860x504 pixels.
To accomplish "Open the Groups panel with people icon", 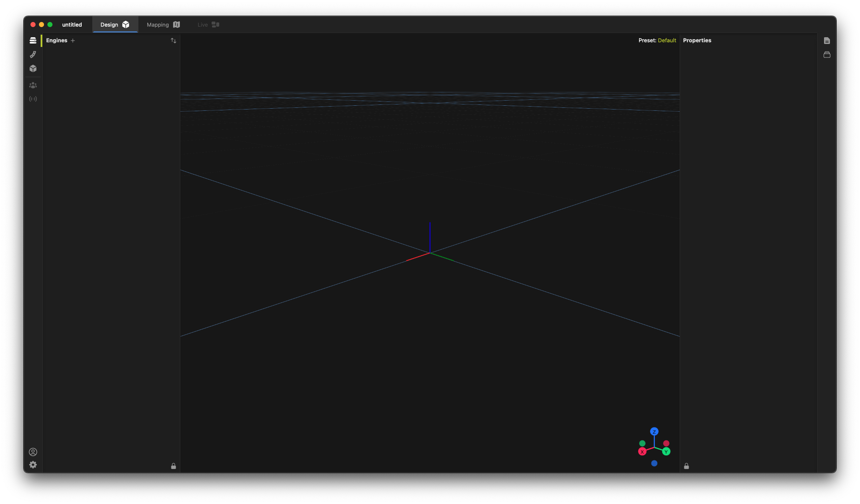I will (33, 85).
